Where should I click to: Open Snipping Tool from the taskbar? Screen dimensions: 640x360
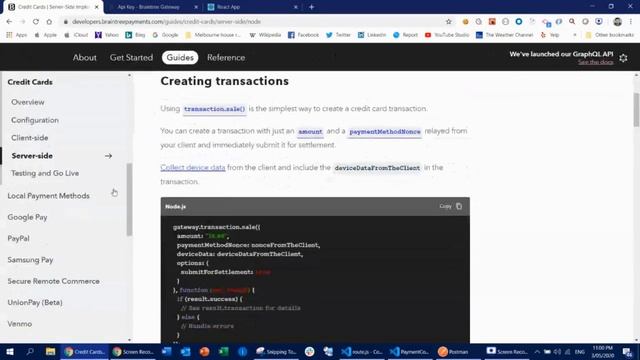pyautogui.click(x=276, y=351)
